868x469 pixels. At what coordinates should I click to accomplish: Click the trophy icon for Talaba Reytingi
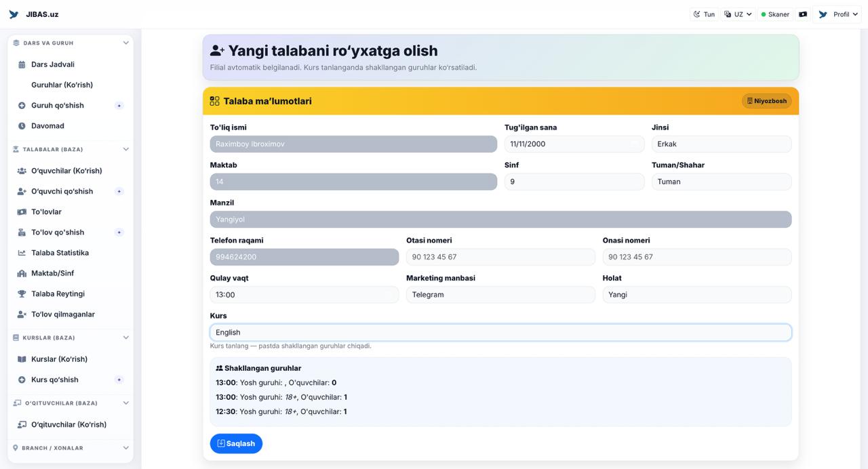click(22, 294)
